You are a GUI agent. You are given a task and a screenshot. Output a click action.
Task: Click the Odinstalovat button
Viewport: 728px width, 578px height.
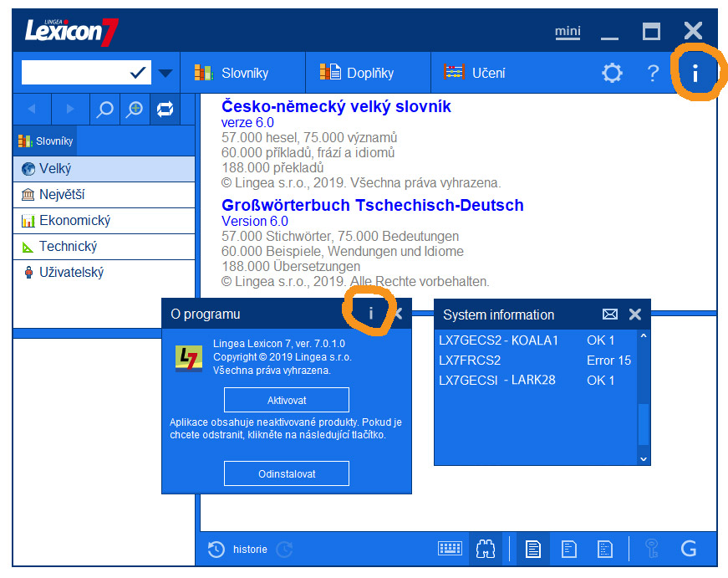pos(287,473)
